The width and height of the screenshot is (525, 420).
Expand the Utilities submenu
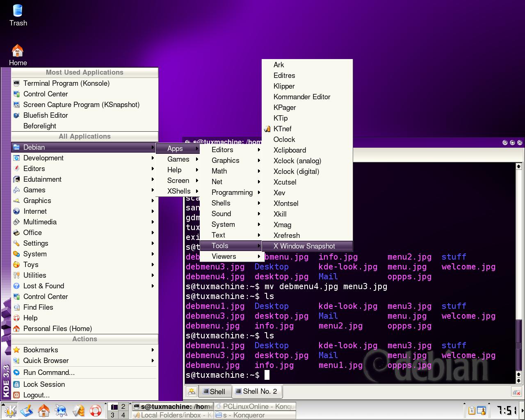coord(84,275)
